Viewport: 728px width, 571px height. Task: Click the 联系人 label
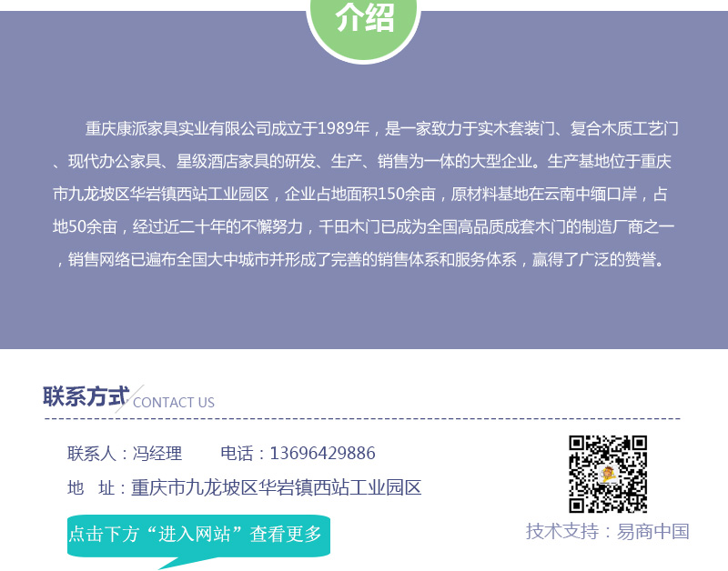pyautogui.click(x=92, y=453)
